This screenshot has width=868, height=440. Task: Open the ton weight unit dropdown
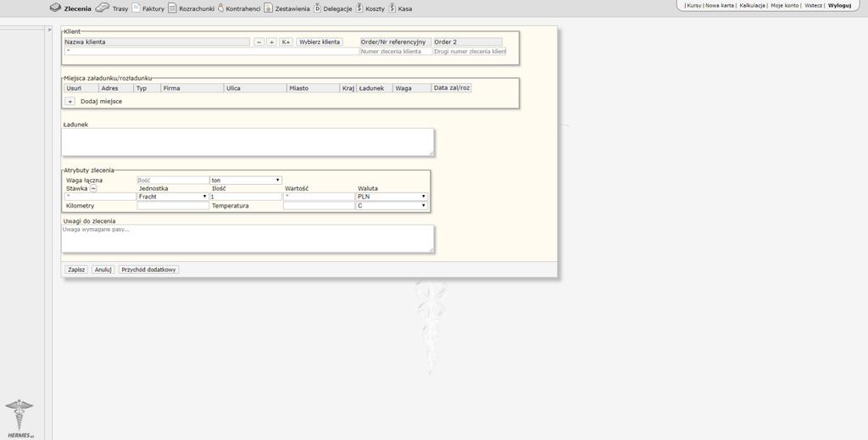(x=246, y=181)
